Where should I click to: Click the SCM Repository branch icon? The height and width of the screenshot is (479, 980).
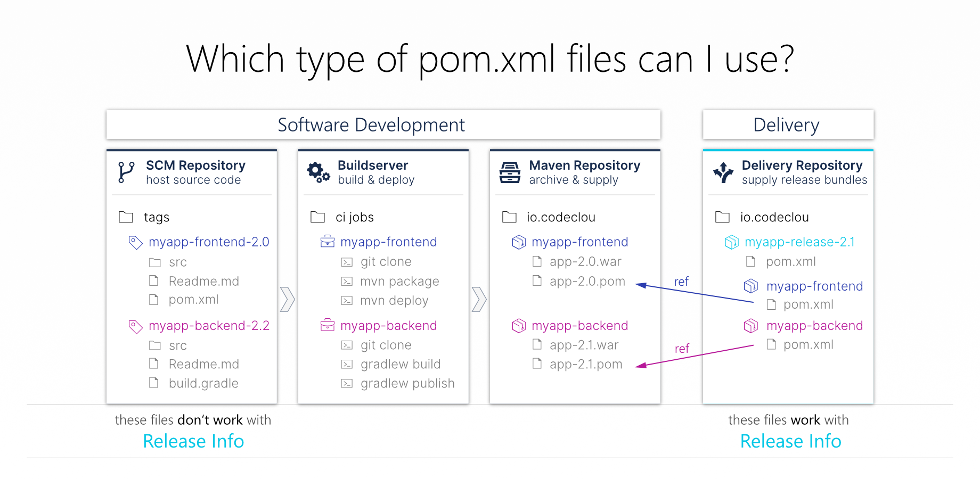click(126, 172)
